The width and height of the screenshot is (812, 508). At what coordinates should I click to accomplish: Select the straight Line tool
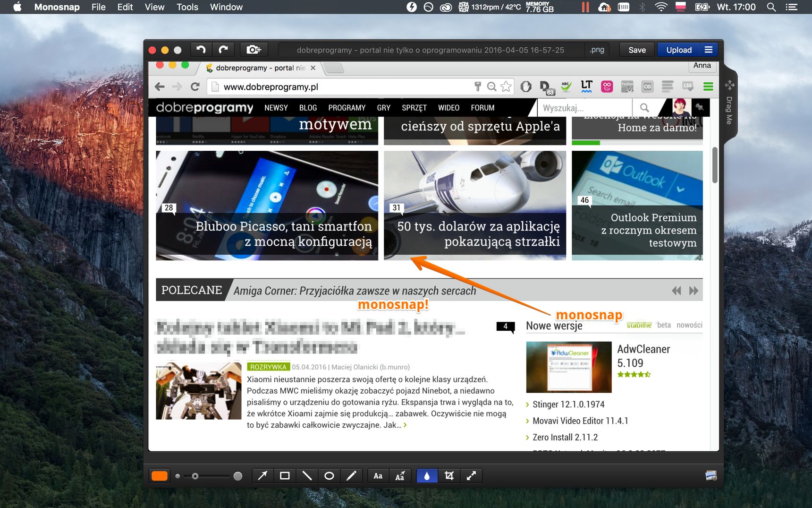(307, 476)
